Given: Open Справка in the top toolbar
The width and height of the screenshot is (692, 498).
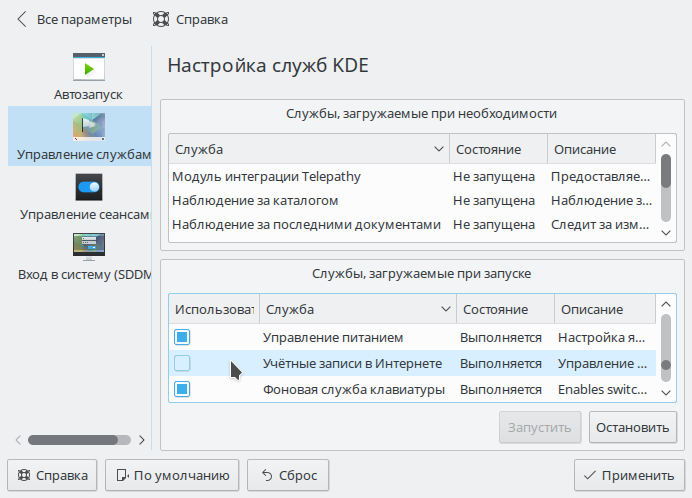Looking at the screenshot, I should 190,20.
